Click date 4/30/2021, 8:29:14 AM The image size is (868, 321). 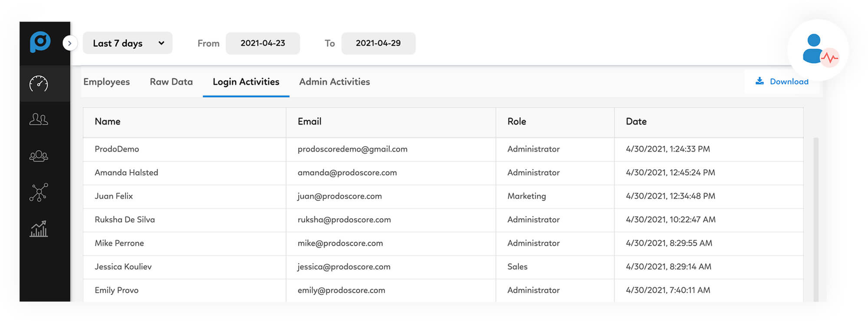pos(668,266)
